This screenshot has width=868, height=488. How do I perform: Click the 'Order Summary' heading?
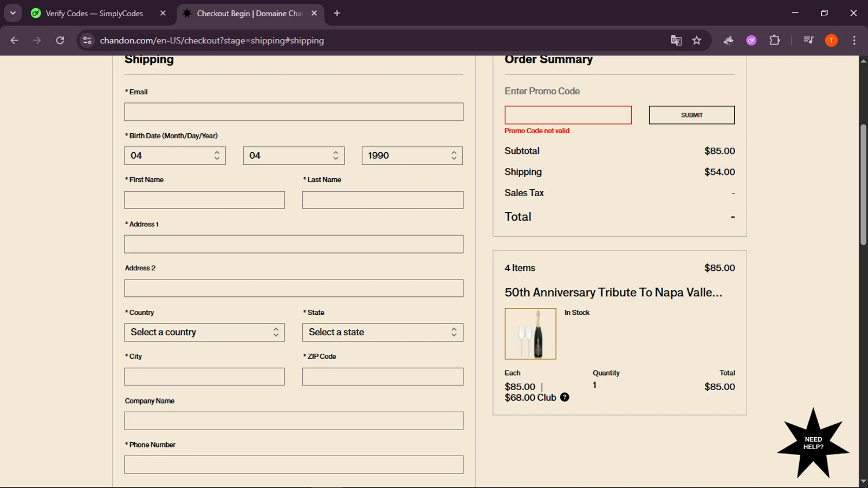point(549,59)
